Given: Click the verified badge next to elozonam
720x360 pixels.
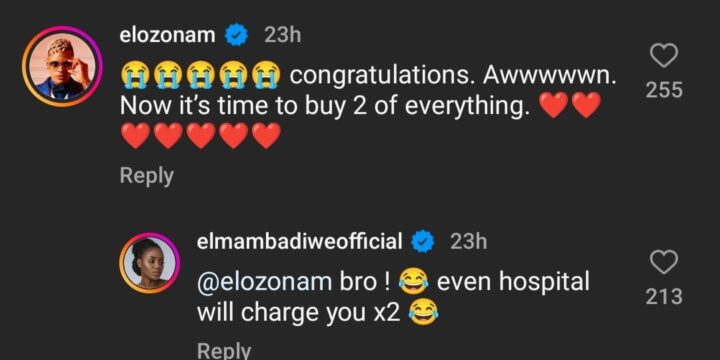Looking at the screenshot, I should tap(237, 36).
